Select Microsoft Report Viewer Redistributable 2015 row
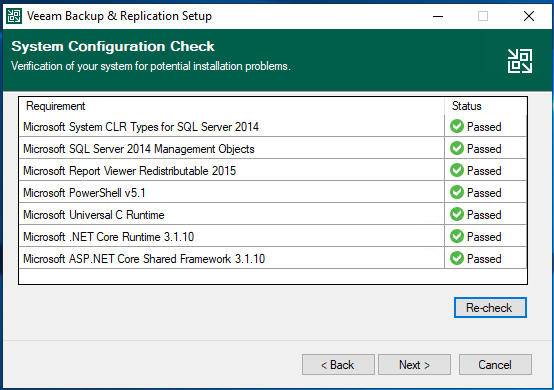 [x=272, y=171]
